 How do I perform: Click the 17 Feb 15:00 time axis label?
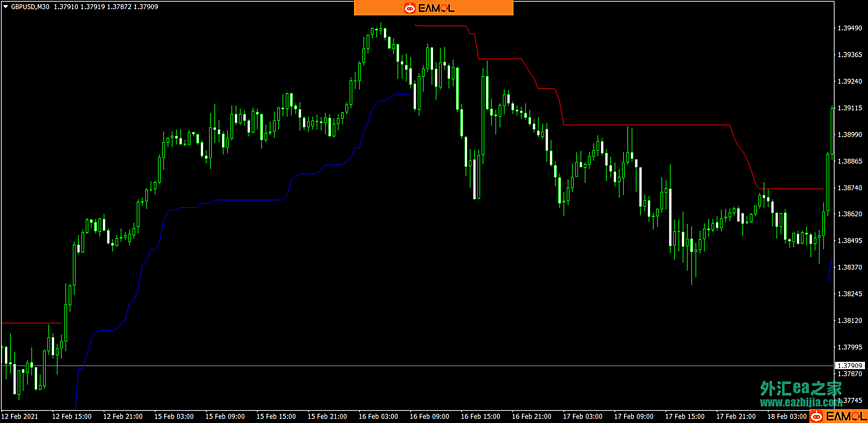(x=684, y=417)
